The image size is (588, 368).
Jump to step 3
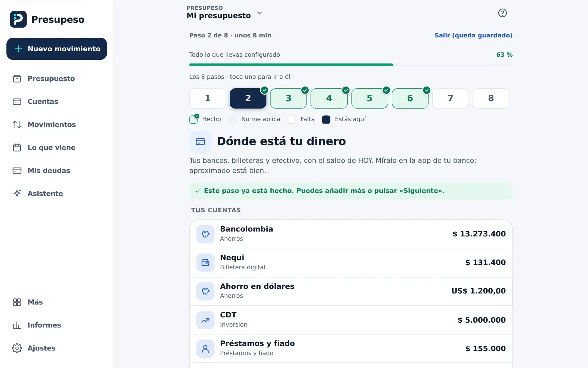pyautogui.click(x=288, y=98)
